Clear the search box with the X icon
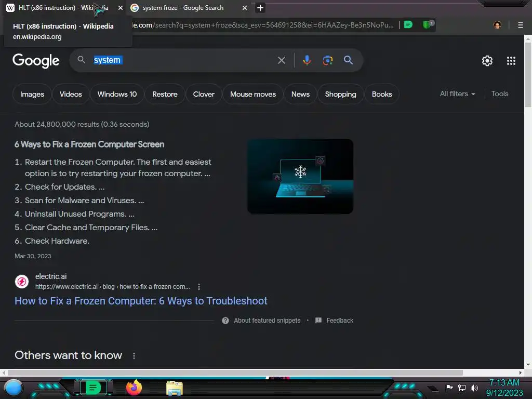The width and height of the screenshot is (532, 399). [x=281, y=60]
